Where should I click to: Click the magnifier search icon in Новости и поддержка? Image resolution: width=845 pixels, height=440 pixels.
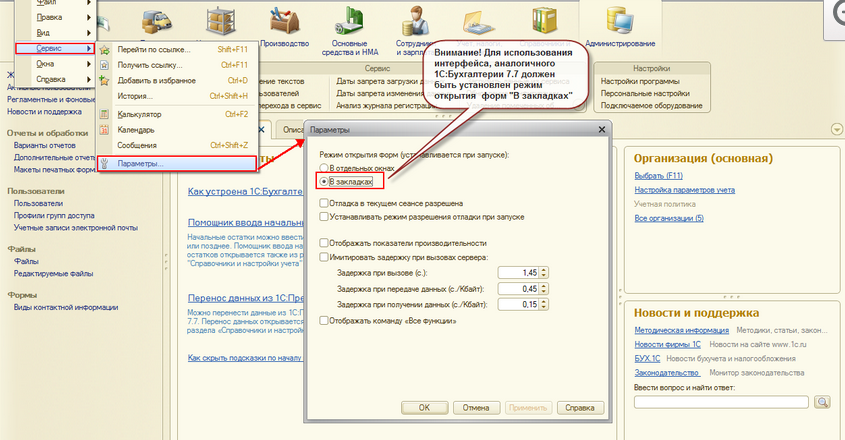tap(822, 402)
